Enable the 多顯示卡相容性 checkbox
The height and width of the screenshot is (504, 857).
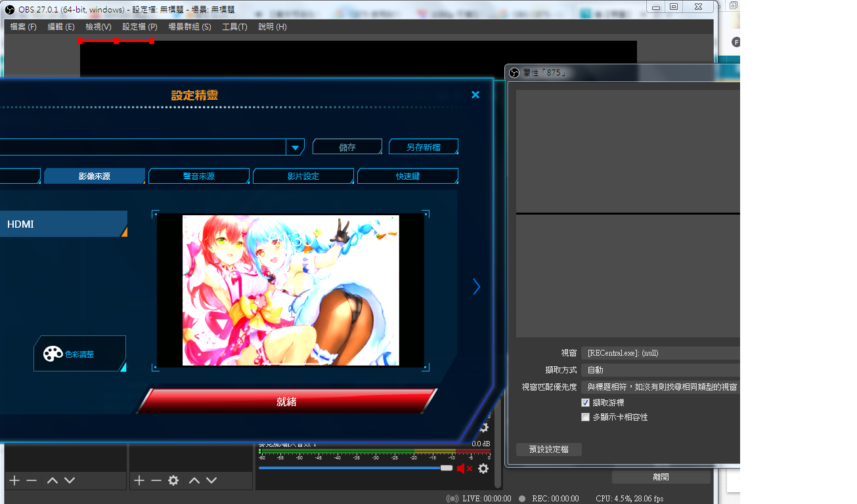click(x=586, y=417)
